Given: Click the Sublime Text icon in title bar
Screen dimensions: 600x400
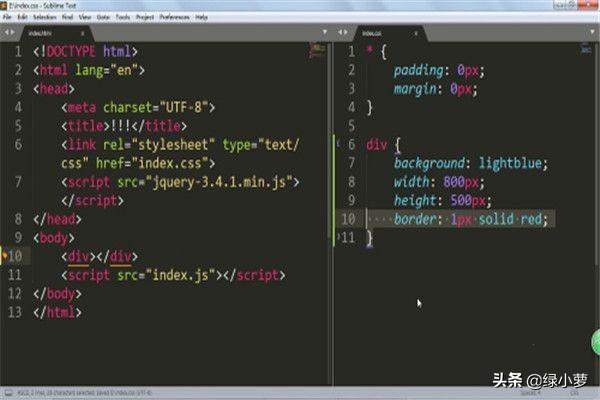Looking at the screenshot, I should tap(5, 5).
